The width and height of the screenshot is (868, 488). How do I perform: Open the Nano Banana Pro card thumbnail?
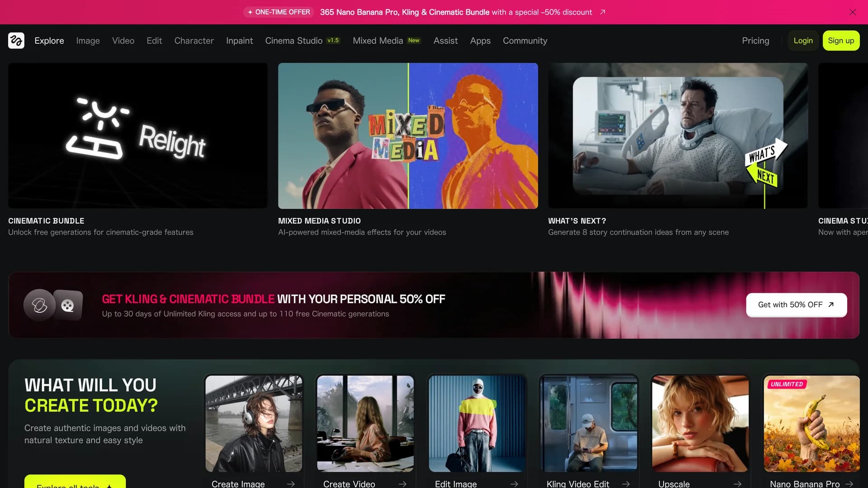(x=812, y=424)
